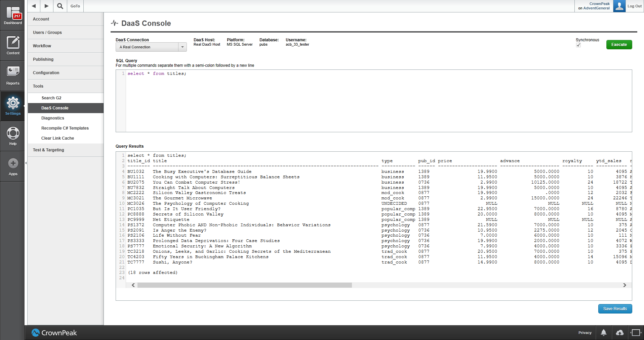Click Save Results button
644x340 pixels.
[615, 309]
